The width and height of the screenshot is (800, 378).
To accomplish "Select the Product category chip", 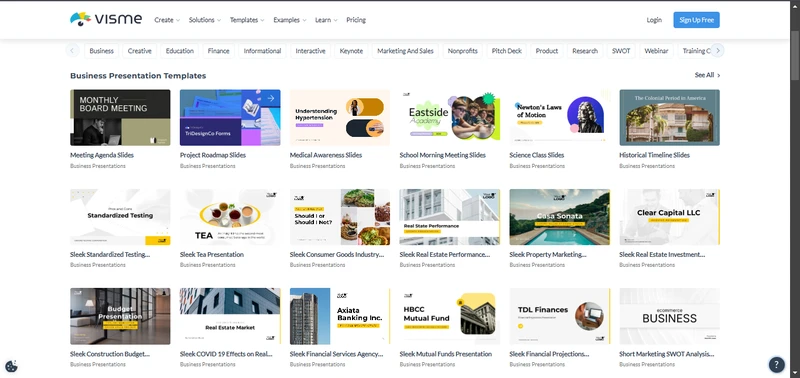I will tap(547, 51).
